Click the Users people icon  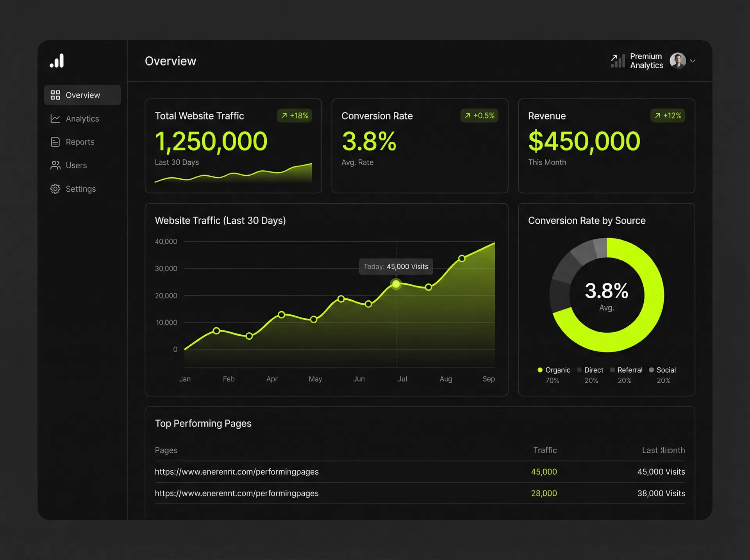coord(55,165)
